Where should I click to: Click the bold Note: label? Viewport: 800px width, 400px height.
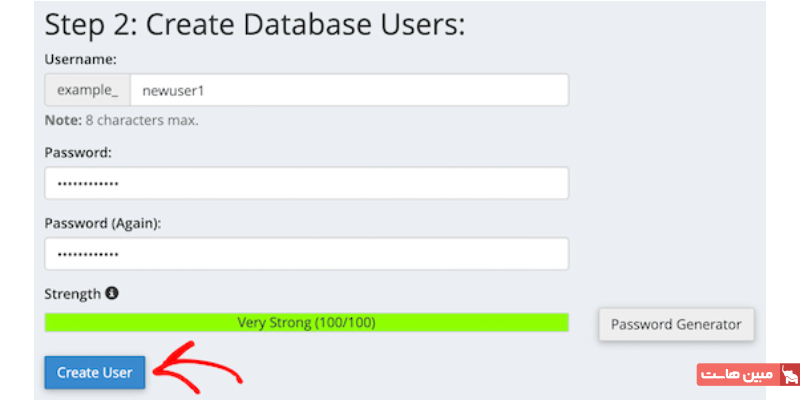tap(62, 120)
